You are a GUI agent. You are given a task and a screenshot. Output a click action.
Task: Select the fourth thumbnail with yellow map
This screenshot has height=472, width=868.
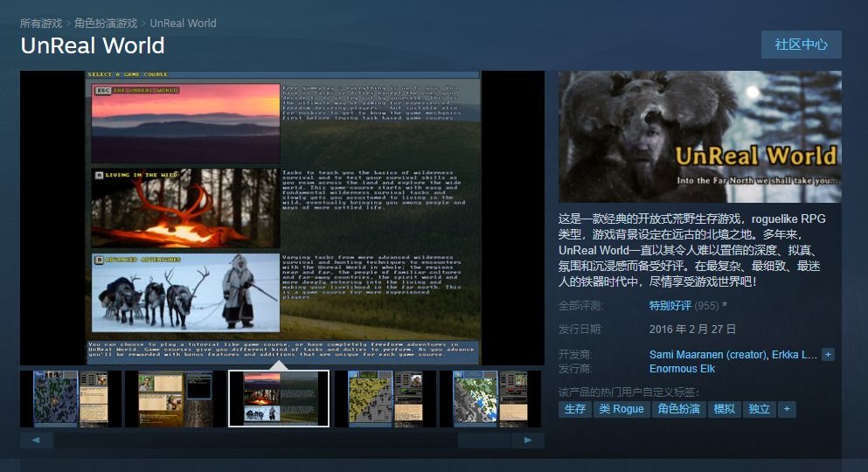pos(385,399)
